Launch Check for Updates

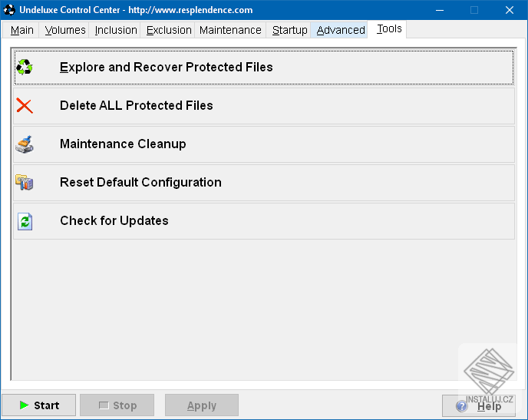coord(264,221)
